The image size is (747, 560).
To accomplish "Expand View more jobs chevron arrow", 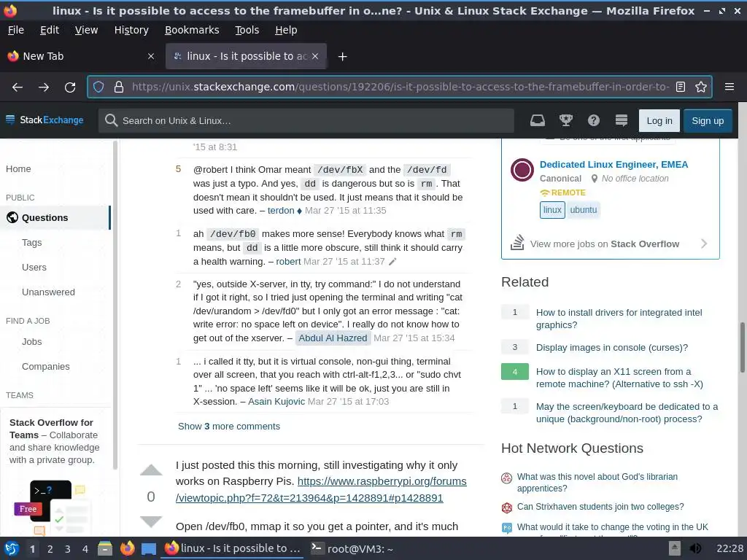I will [704, 244].
